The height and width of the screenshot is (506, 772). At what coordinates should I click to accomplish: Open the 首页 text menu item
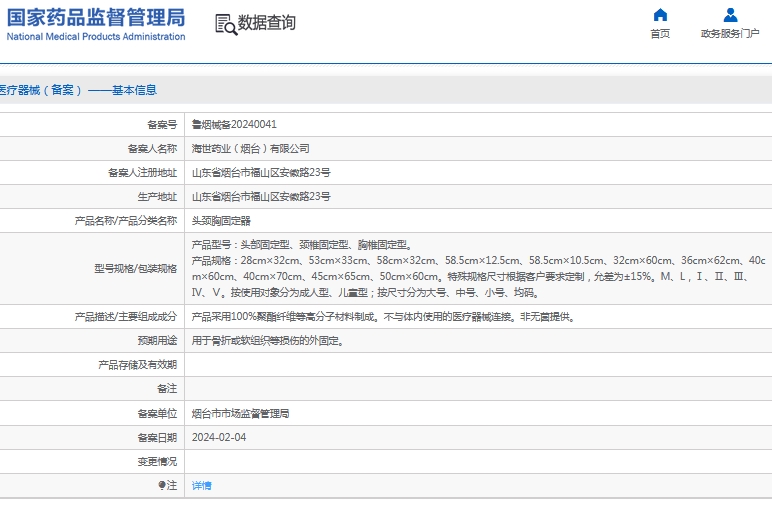pyautogui.click(x=660, y=34)
